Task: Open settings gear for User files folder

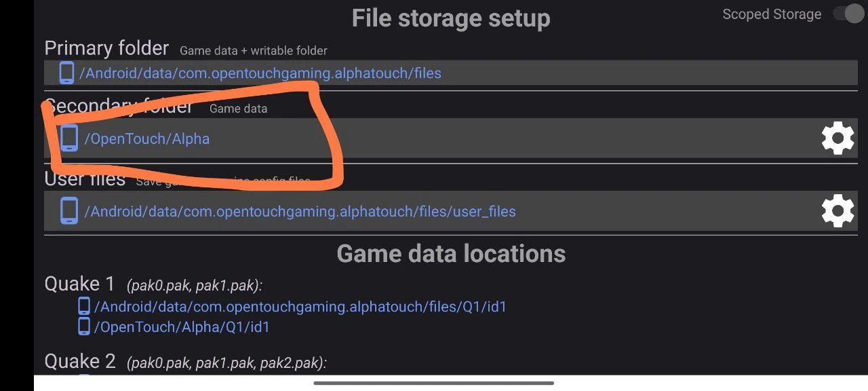Action: click(x=837, y=211)
